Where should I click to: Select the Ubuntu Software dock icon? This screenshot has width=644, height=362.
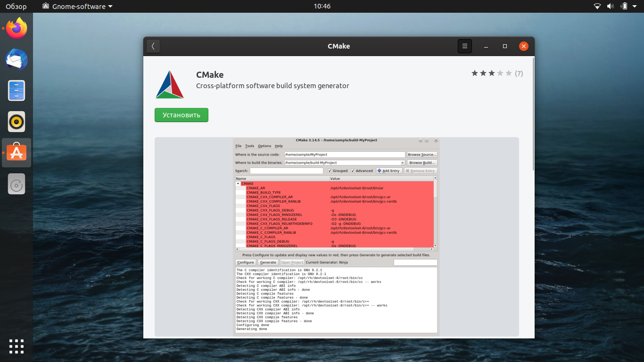tap(17, 153)
